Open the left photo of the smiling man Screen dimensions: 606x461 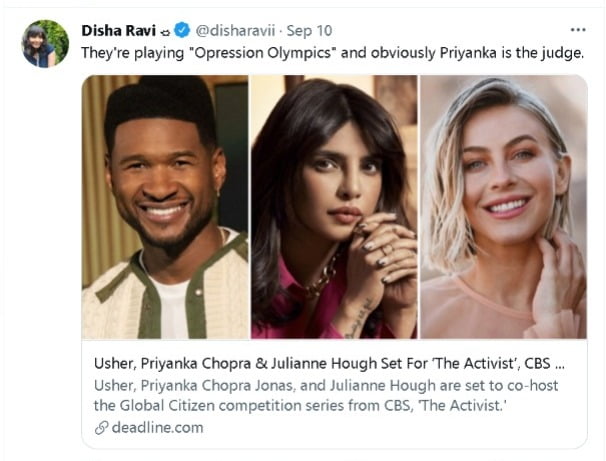click(165, 207)
